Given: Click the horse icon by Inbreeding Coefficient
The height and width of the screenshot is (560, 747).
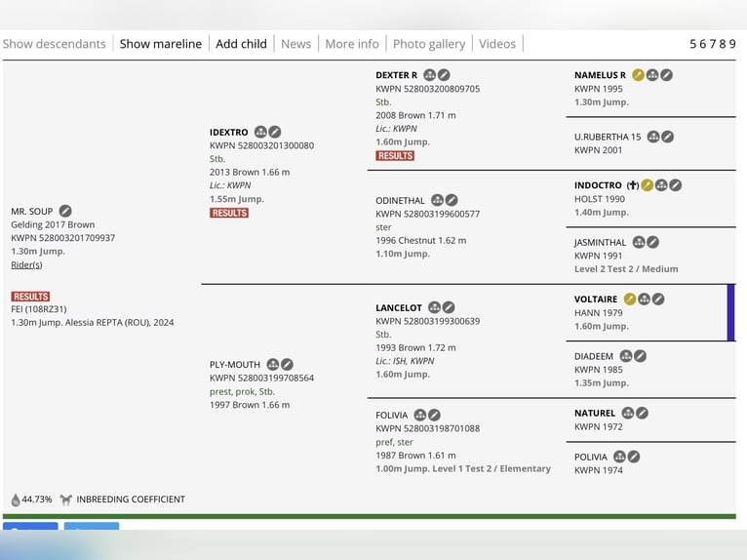Looking at the screenshot, I should [x=66, y=500].
